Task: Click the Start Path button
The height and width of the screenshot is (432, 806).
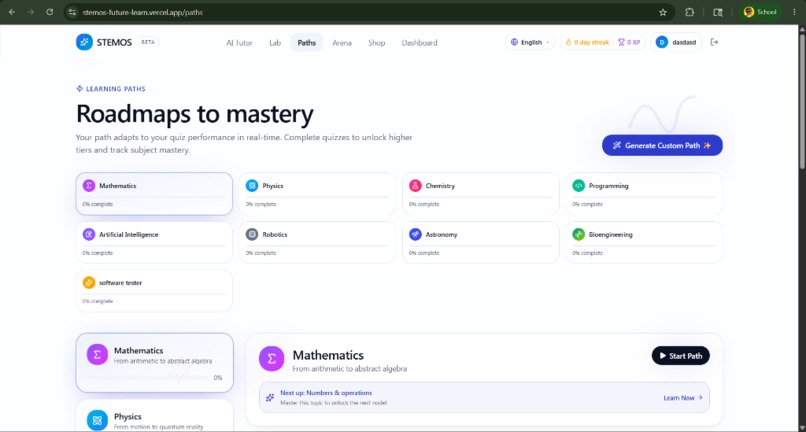Action: 681,356
